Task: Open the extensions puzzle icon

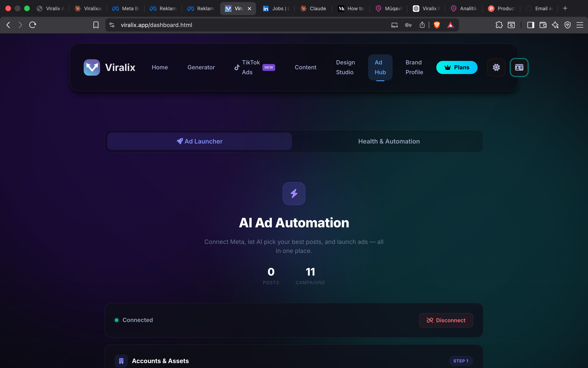Action: [499, 25]
